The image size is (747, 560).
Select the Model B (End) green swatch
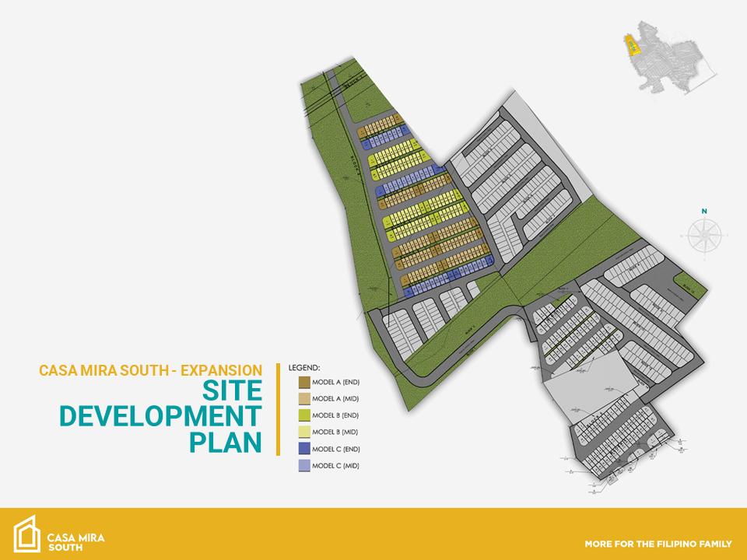pyautogui.click(x=303, y=415)
